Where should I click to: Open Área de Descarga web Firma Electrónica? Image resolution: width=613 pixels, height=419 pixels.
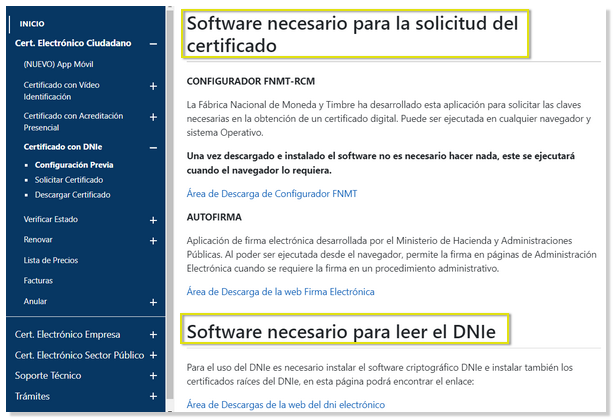[x=280, y=292]
